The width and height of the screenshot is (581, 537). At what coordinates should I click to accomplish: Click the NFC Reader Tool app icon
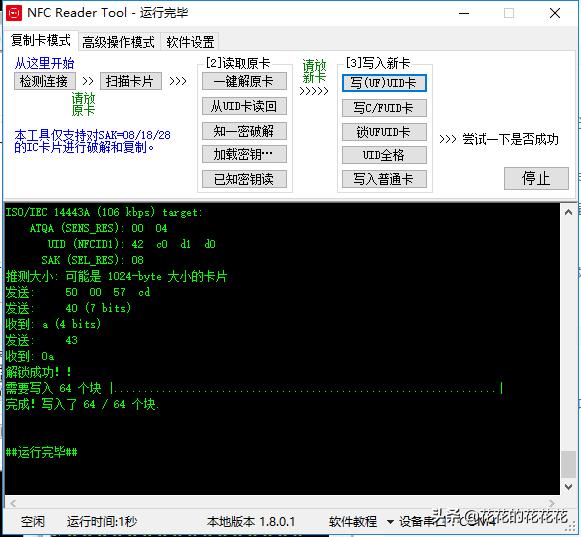click(14, 13)
